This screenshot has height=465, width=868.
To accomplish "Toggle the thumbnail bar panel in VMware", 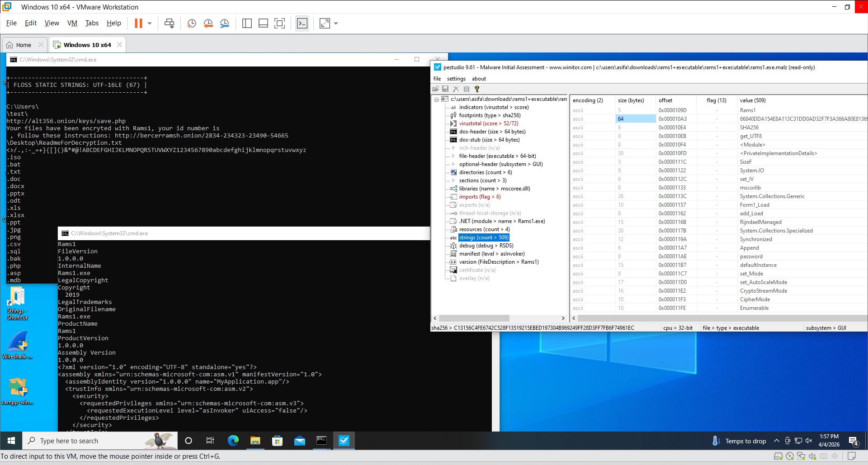I will tap(263, 24).
